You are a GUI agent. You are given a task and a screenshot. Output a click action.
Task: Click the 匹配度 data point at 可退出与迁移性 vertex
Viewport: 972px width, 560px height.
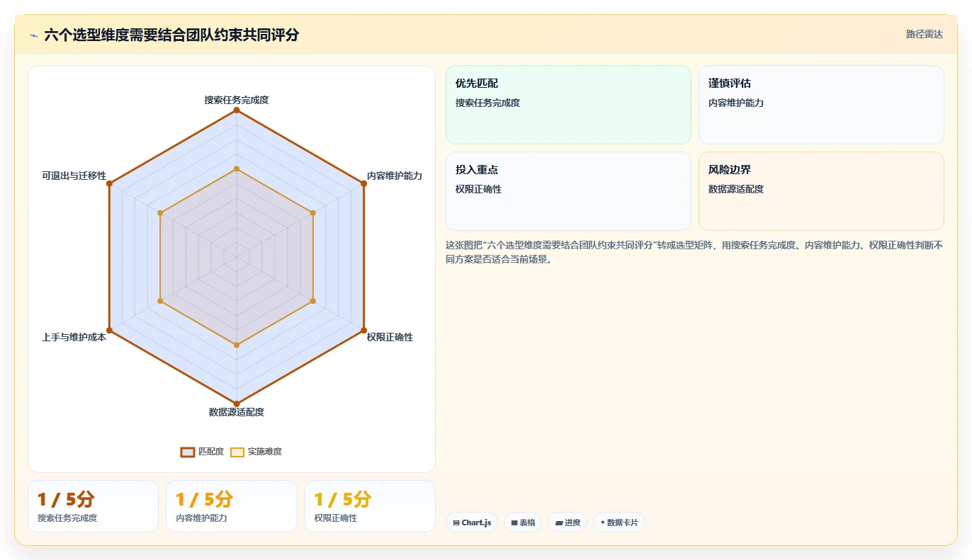click(x=109, y=183)
